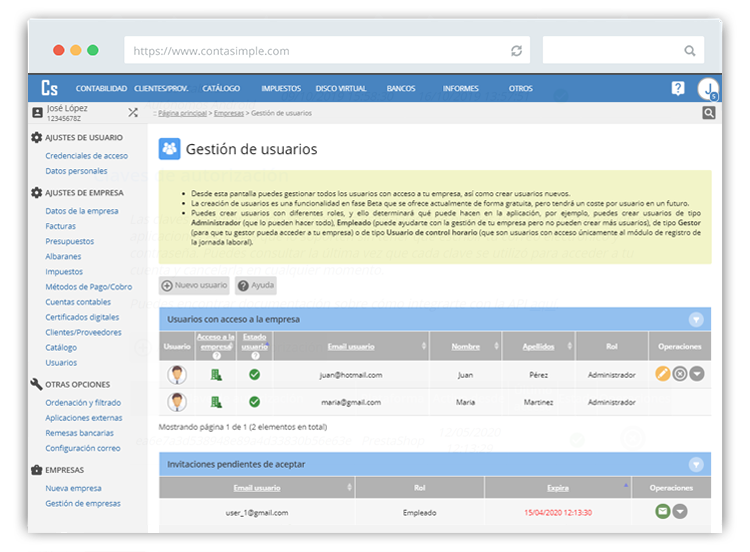750x552 pixels.
Task: Open Usuarios in sidebar
Action: click(x=61, y=363)
